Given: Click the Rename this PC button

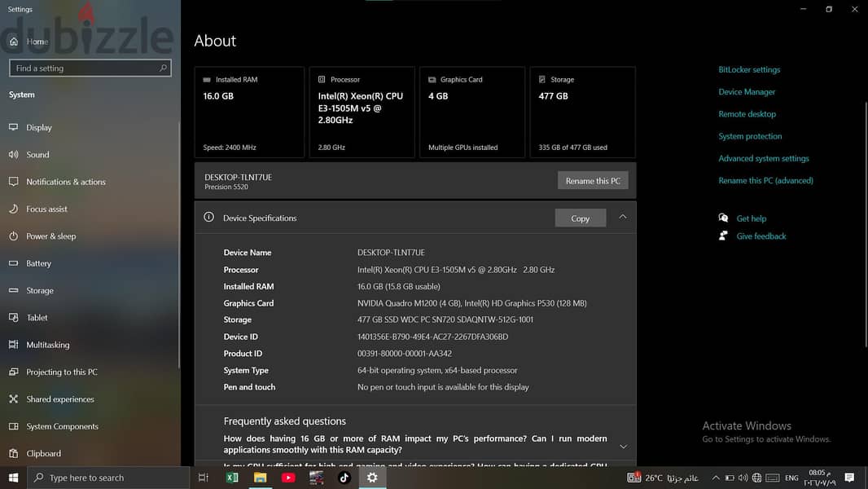Looking at the screenshot, I should pyautogui.click(x=593, y=181).
